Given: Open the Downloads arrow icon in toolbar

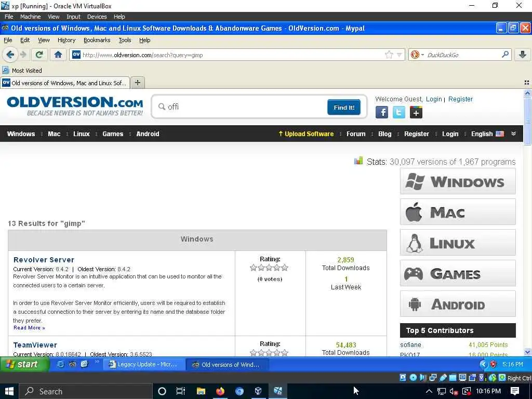Looking at the screenshot, I should pos(523,55).
